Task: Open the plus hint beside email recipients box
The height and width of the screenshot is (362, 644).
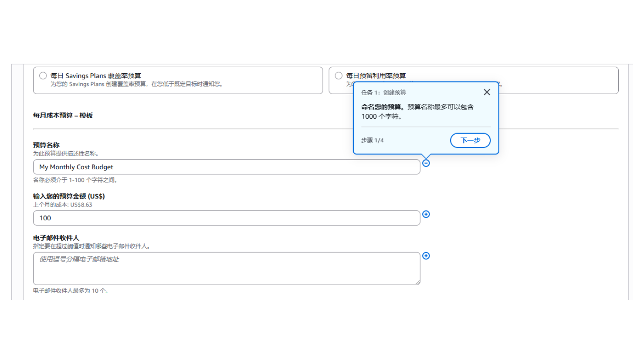Action: click(x=426, y=256)
